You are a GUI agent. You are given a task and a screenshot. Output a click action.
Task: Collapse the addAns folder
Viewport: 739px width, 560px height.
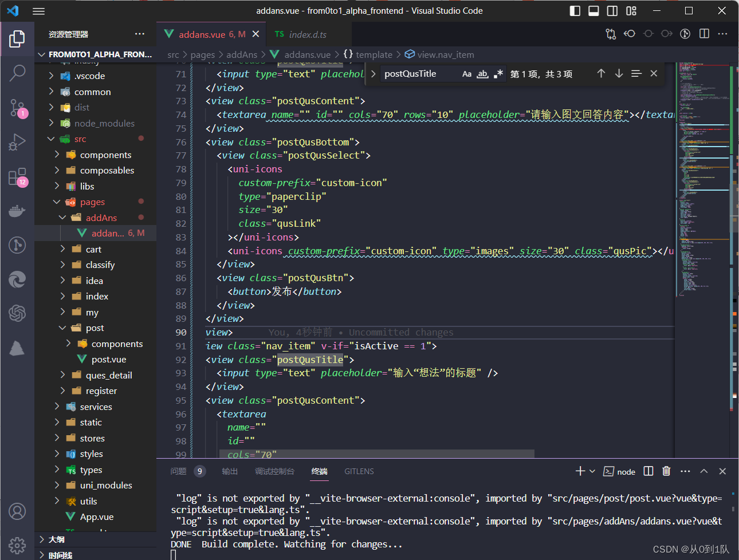point(101,218)
